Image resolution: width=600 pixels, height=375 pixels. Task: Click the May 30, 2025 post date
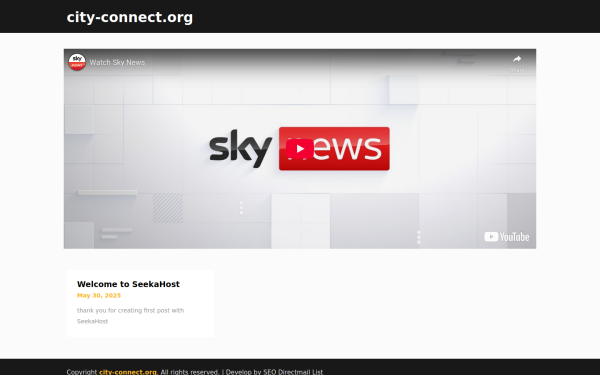pos(99,295)
